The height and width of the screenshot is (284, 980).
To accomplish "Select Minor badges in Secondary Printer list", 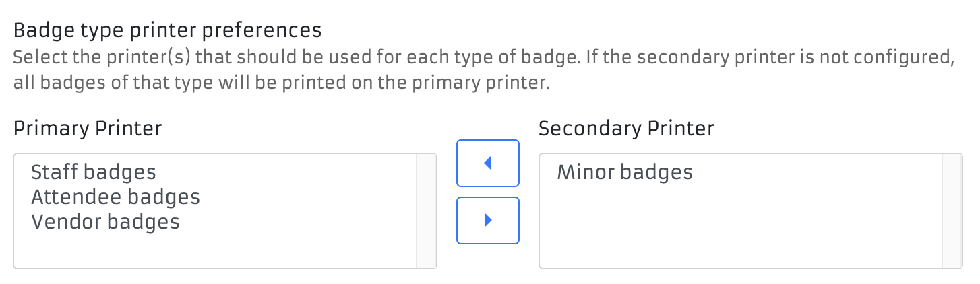I will (625, 172).
